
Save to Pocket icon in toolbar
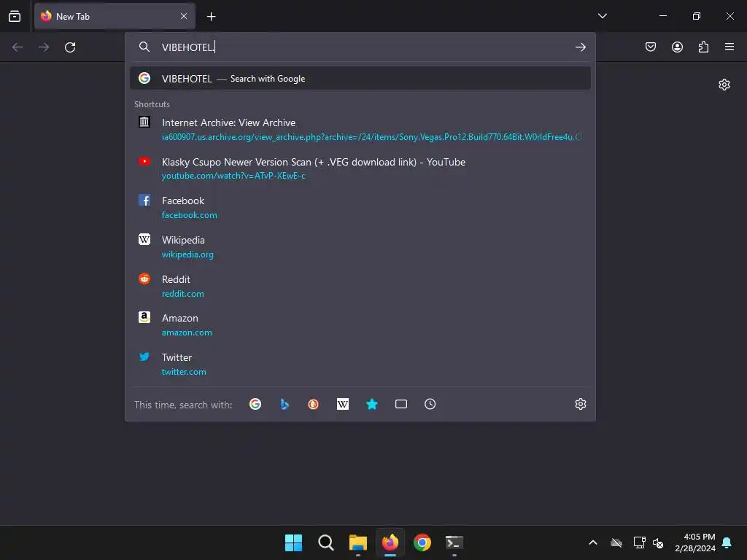click(x=651, y=47)
